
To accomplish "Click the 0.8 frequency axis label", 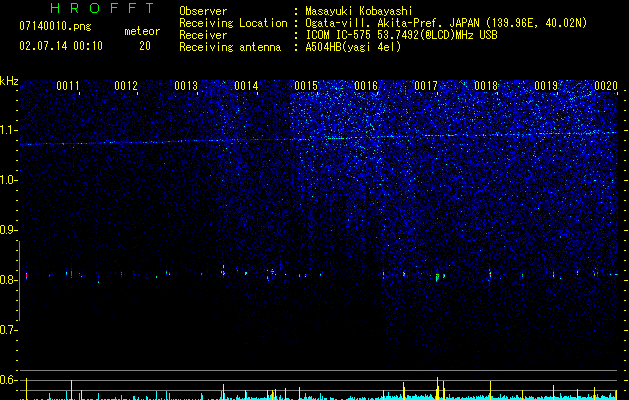I will click(7, 280).
